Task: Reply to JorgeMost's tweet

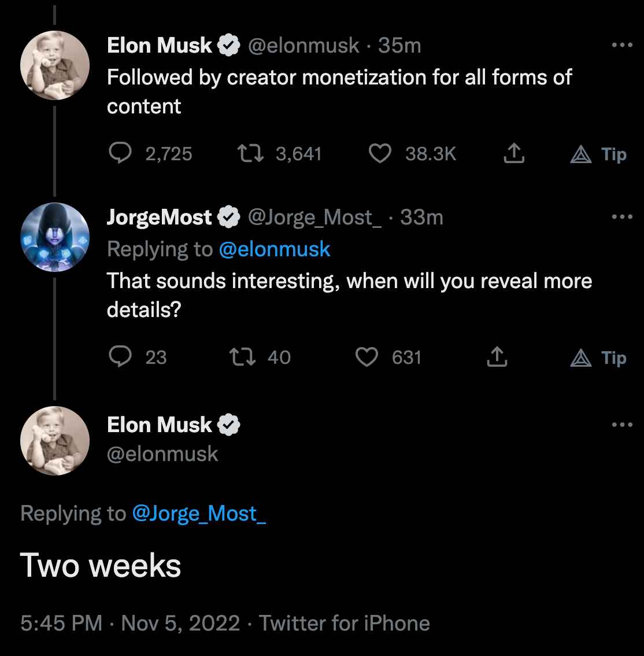Action: 120,358
